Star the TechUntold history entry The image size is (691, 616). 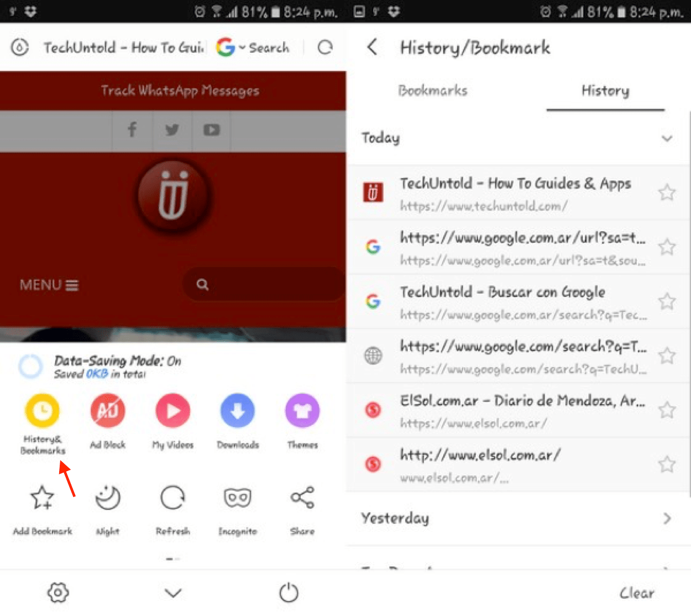click(667, 192)
